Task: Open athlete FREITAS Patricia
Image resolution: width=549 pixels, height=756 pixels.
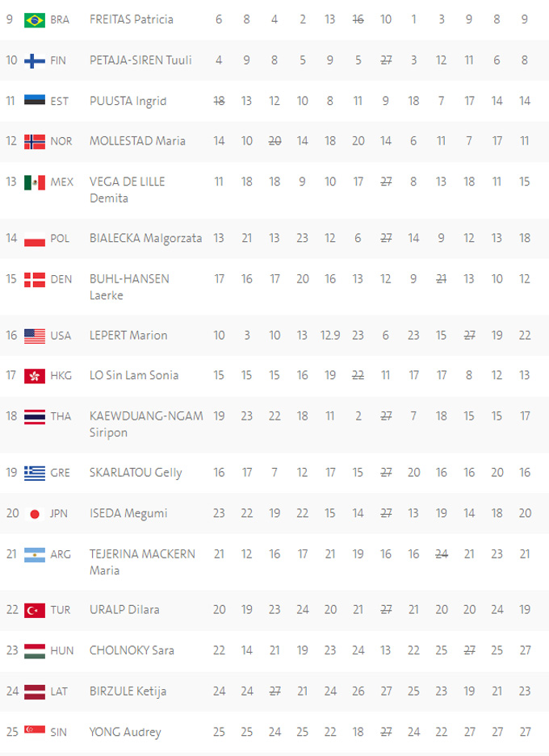Action: click(x=131, y=19)
